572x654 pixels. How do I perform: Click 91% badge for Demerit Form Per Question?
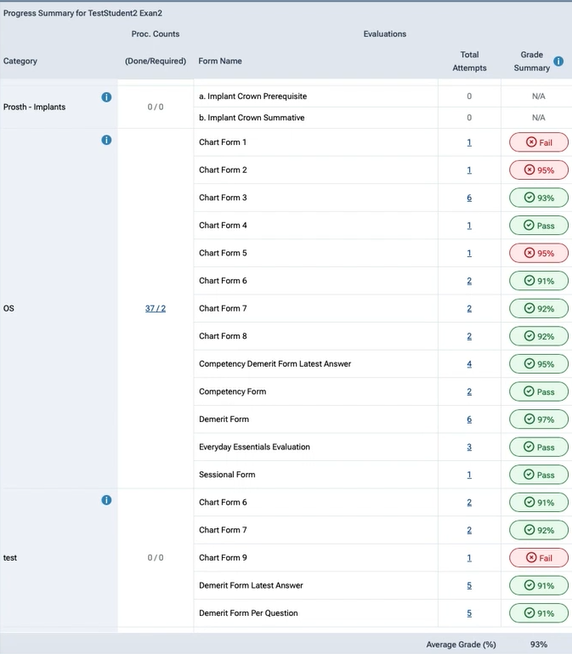click(x=539, y=613)
